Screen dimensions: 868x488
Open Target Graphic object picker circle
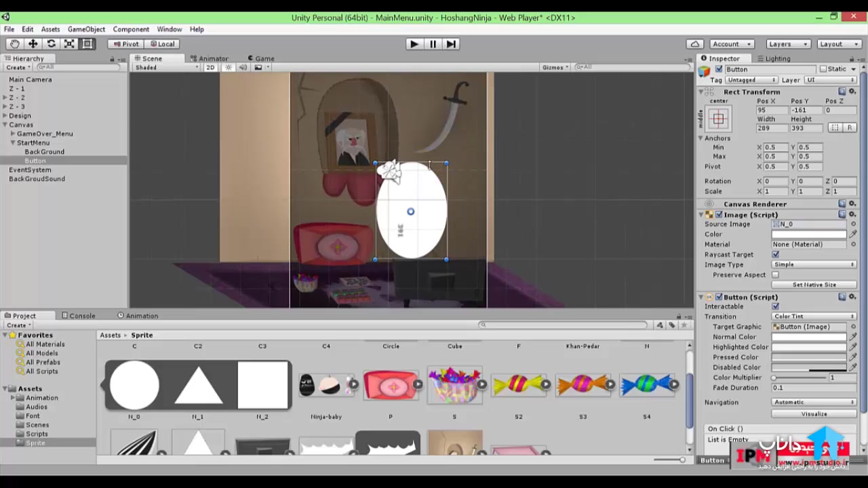[x=853, y=327]
